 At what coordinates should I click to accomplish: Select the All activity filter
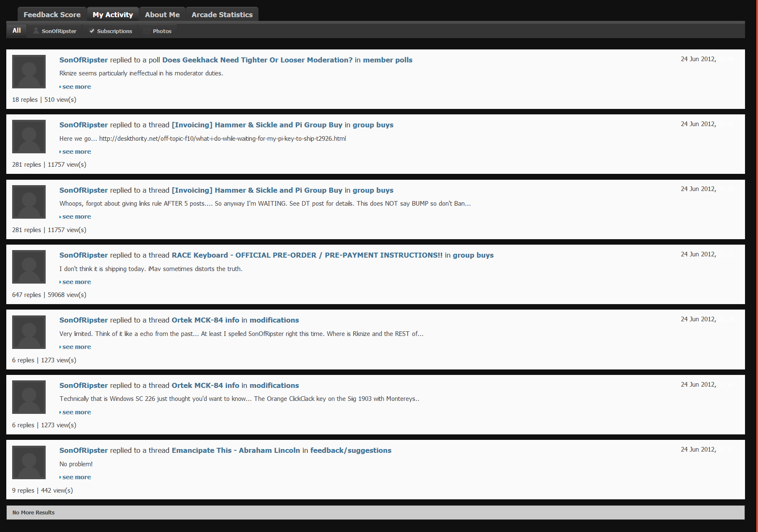click(x=17, y=31)
